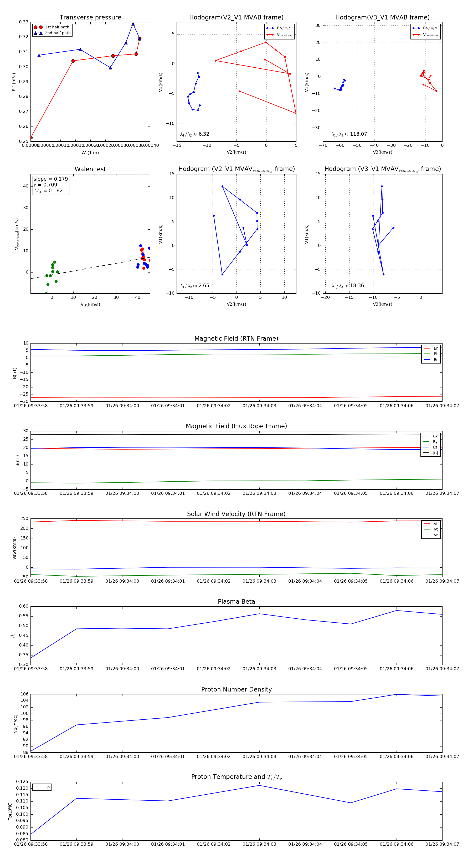473x868 pixels.
Task: Click the 'Proton Number Density' plot title
Action: [x=236, y=690]
